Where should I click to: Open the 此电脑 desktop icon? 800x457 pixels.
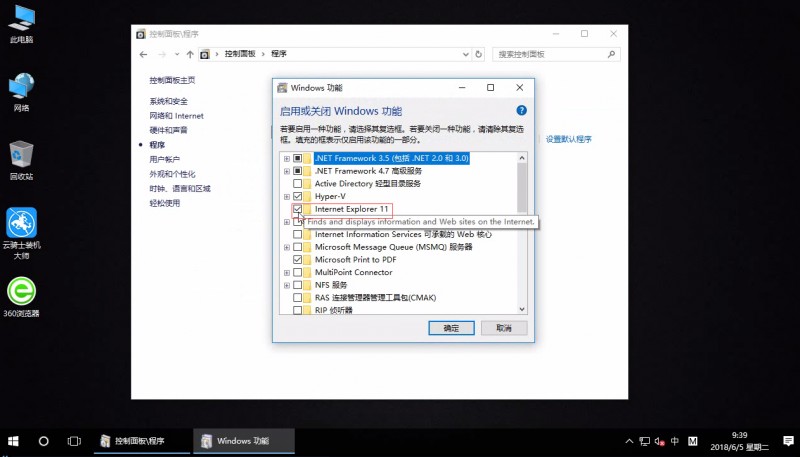coord(21,23)
